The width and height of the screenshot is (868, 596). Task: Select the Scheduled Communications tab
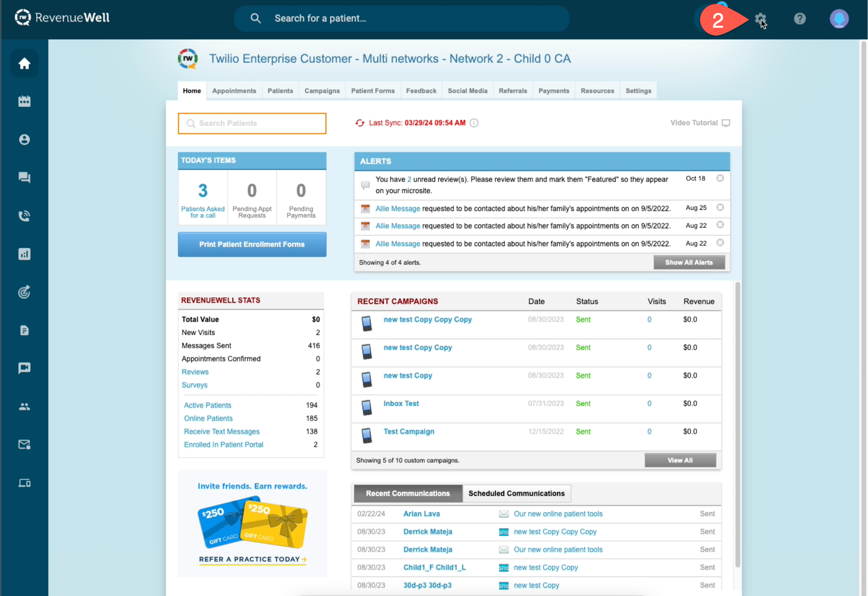click(x=516, y=494)
